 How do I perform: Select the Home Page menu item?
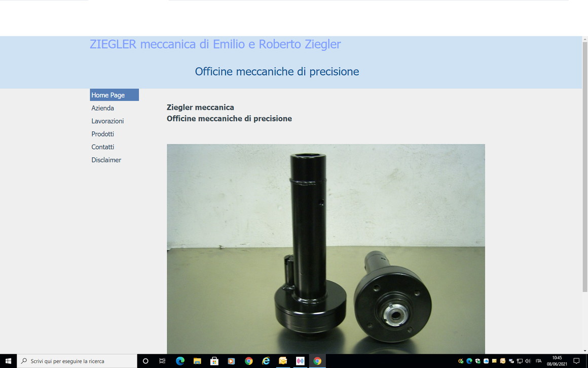115,95
